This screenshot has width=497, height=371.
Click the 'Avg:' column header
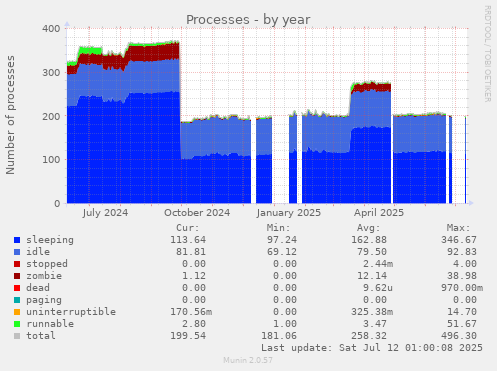368,228
